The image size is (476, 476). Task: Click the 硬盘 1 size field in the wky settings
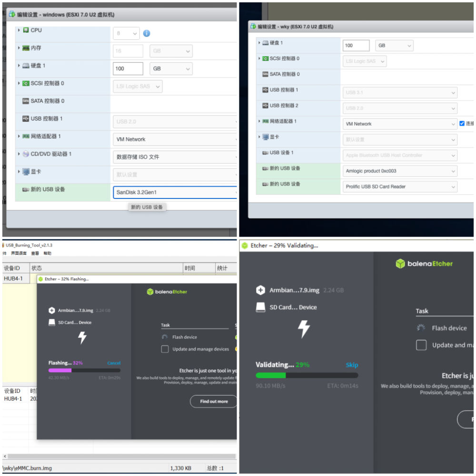tap(356, 46)
